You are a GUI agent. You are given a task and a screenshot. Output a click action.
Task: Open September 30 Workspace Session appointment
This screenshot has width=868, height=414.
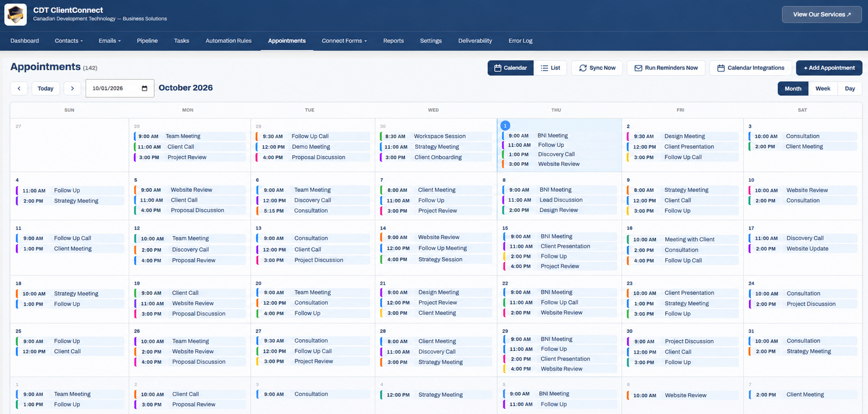pos(436,136)
